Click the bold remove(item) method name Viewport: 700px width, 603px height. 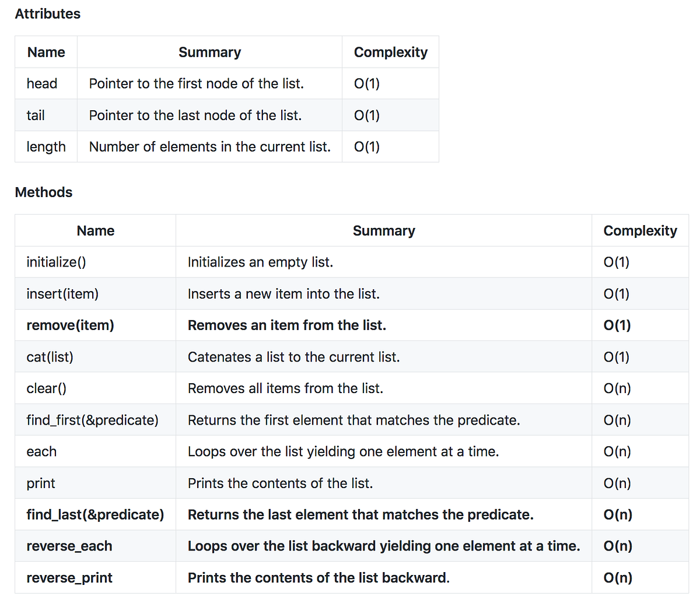click(x=70, y=325)
